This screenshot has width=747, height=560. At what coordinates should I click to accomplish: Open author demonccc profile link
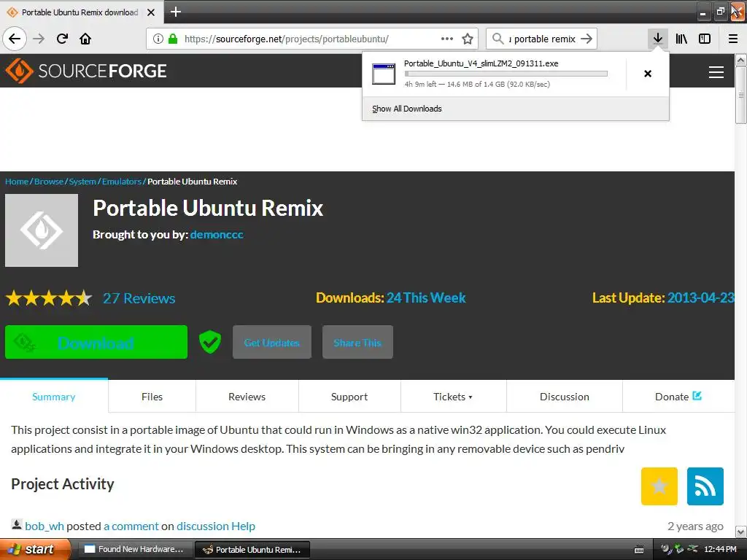pos(217,234)
